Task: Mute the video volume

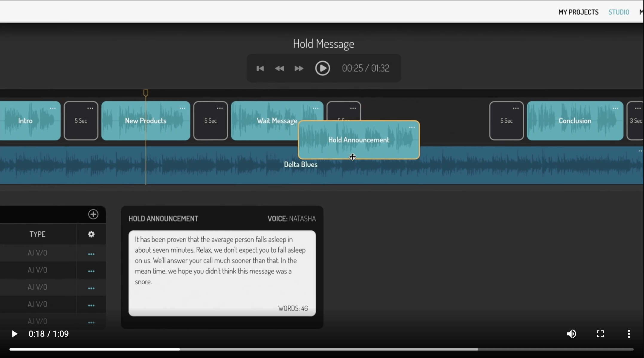Action: coord(571,334)
